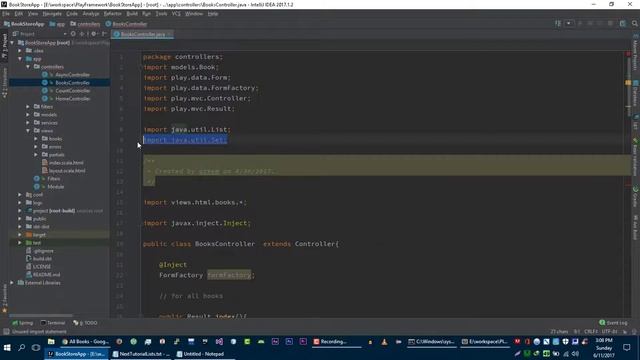
Task: Open File Explorer from the taskbar
Action: (x=51, y=342)
